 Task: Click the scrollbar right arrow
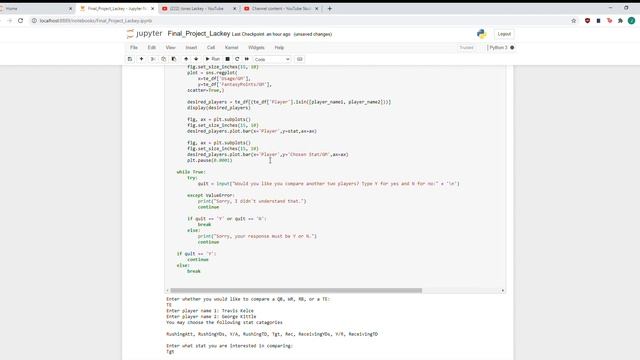coord(503,291)
